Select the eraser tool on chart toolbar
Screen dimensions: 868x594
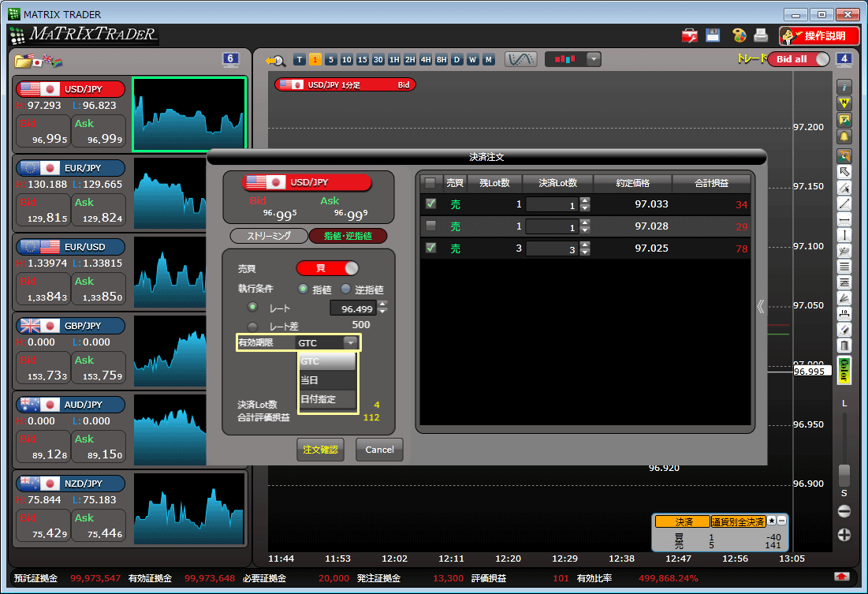click(844, 331)
